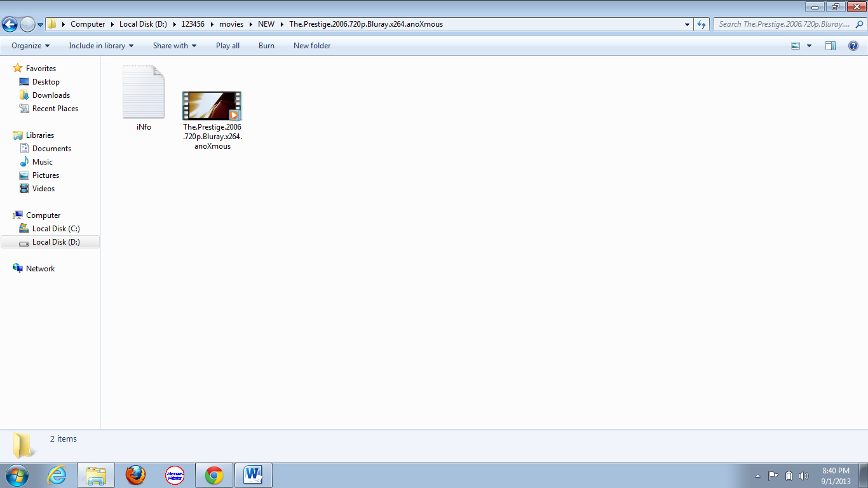Select Computer in the navigation pane
Image resolution: width=868 pixels, height=488 pixels.
click(x=43, y=215)
